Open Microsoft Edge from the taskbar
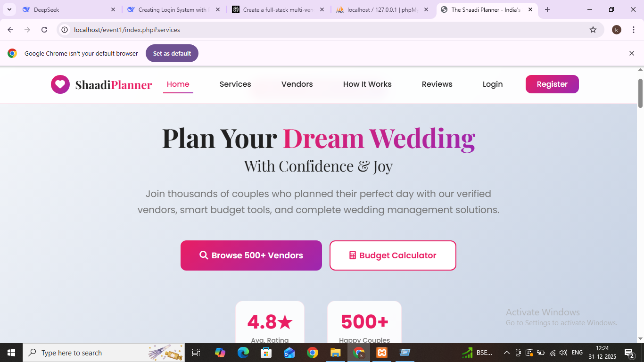The width and height of the screenshot is (644, 362). 243,353
